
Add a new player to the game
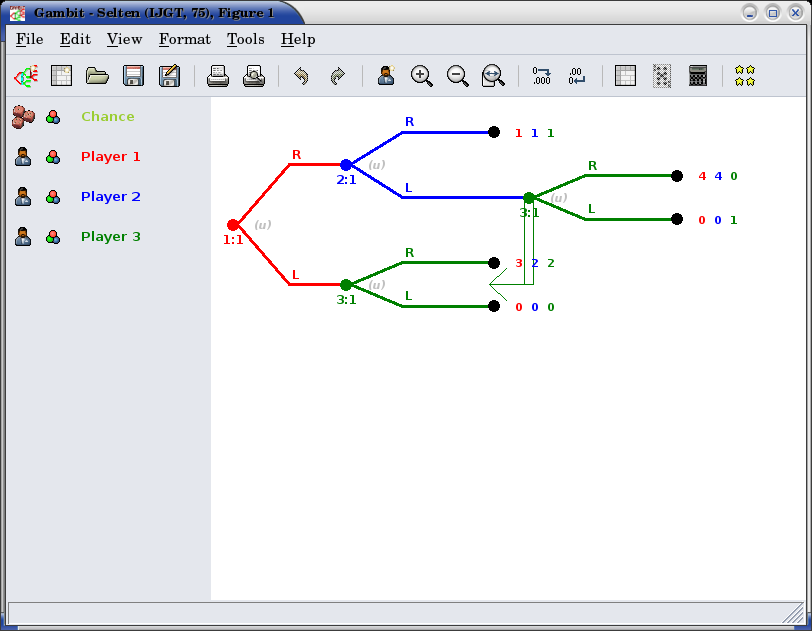tap(386, 76)
